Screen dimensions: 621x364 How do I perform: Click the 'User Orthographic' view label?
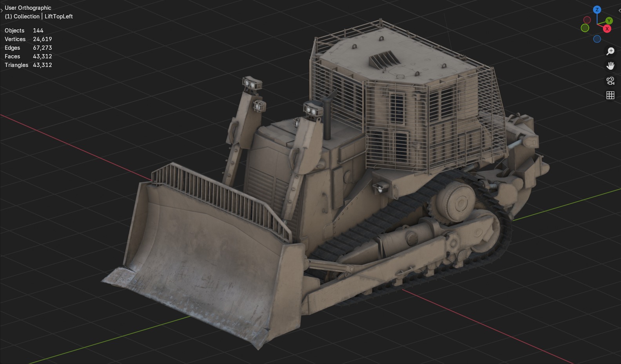[x=28, y=8]
